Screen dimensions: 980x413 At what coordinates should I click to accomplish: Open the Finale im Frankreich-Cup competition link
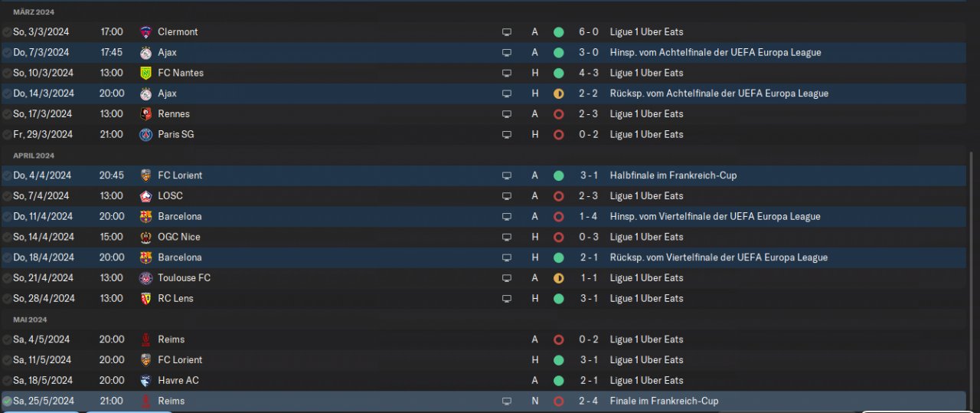[x=664, y=401]
